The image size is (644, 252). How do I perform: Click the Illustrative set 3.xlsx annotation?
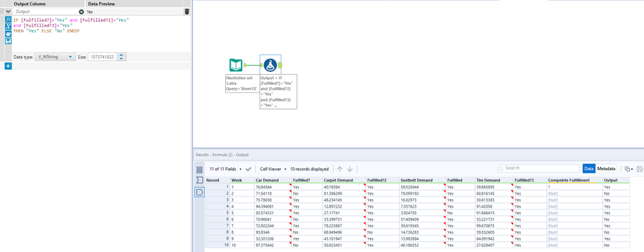tap(242, 84)
